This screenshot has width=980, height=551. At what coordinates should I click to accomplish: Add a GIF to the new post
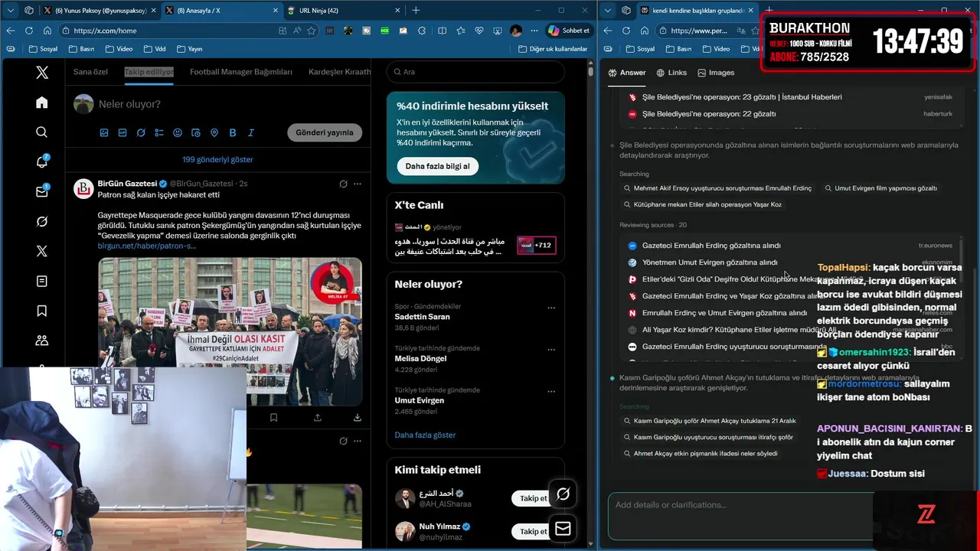[x=122, y=132]
